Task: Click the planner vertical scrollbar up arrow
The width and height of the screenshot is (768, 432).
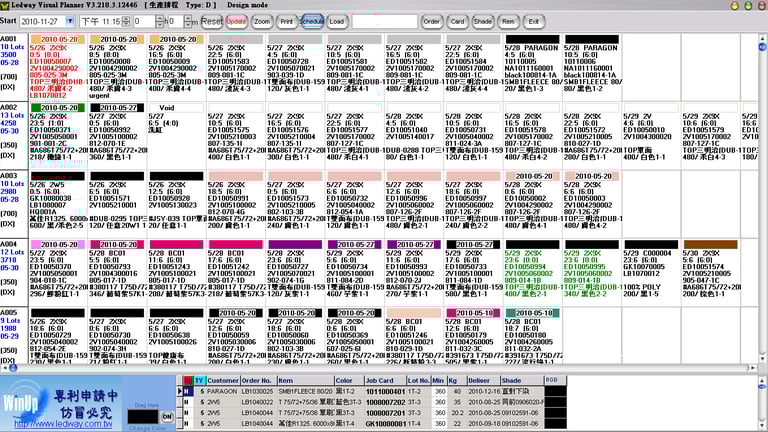Action: 763,39
